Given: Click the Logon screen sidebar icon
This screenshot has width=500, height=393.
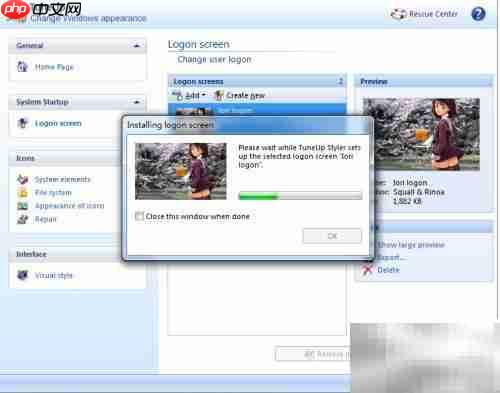Looking at the screenshot, I should 22,123.
